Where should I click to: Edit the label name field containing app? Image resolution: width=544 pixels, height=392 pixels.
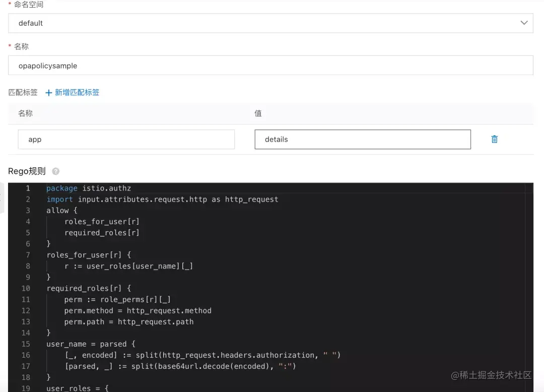coord(126,140)
